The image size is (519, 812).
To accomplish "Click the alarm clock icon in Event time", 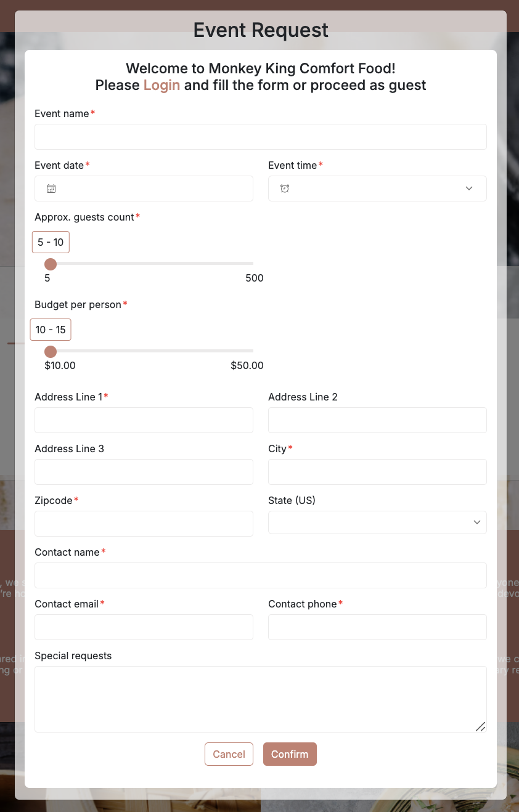I will point(285,189).
